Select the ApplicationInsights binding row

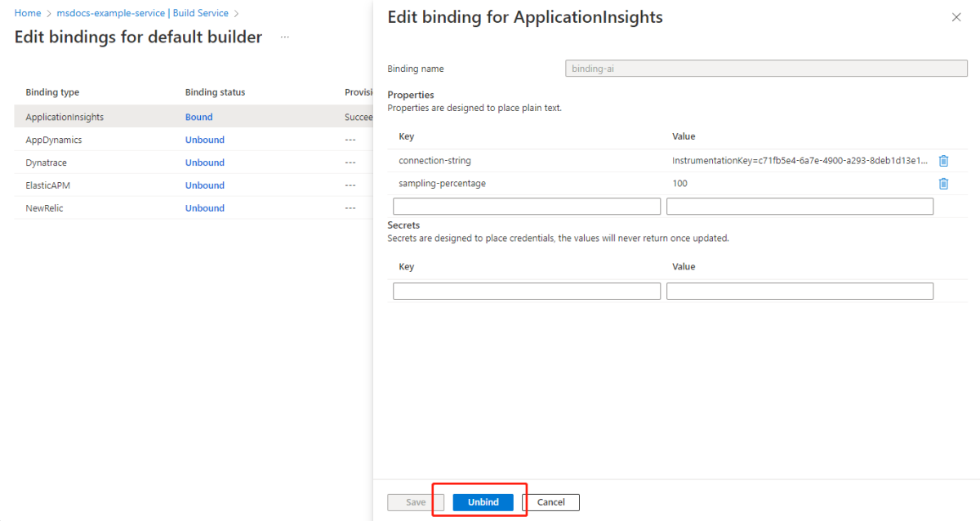(x=65, y=117)
